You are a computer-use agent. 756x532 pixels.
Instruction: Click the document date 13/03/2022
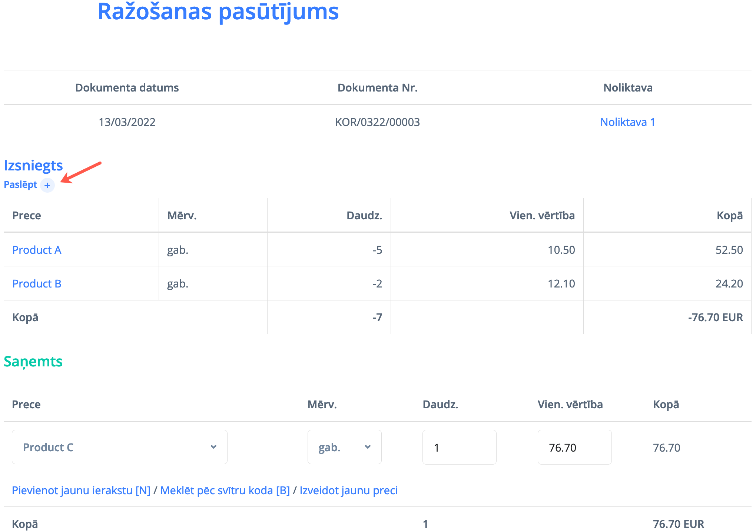pos(127,122)
